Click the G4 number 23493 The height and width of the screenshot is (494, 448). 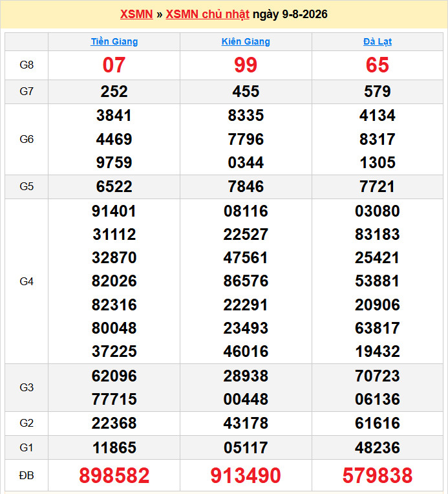coord(246,328)
